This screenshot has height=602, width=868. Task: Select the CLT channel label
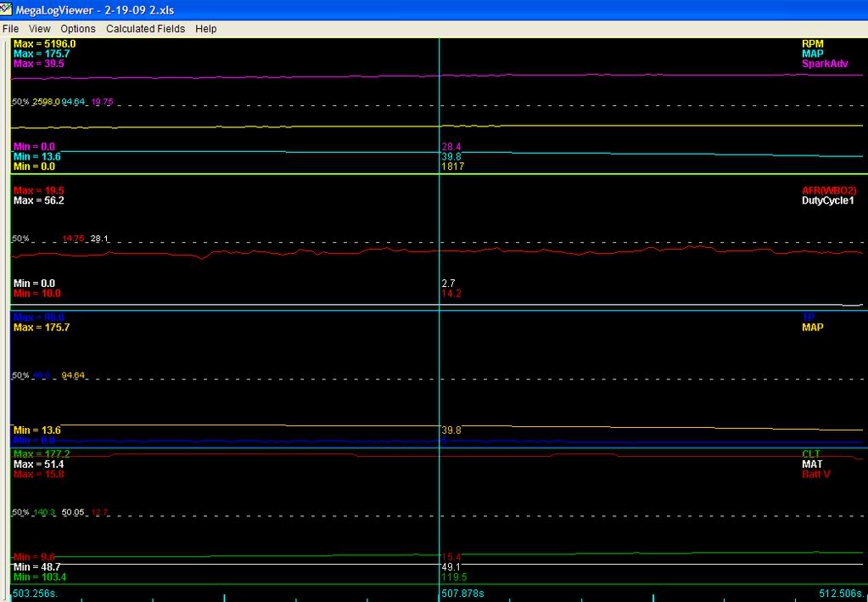[x=813, y=453]
